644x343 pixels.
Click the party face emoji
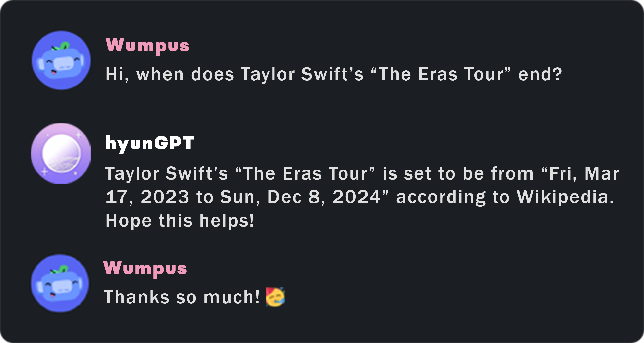(x=275, y=297)
